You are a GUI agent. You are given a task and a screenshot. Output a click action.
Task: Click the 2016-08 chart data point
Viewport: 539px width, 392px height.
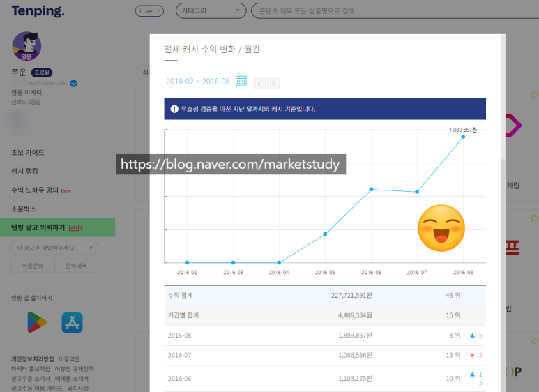463,137
